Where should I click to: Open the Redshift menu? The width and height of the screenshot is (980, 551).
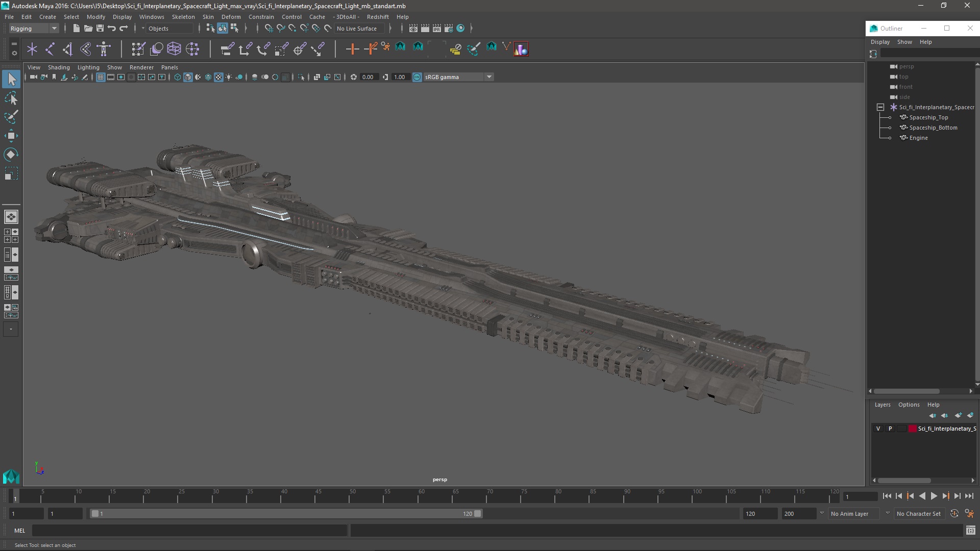[378, 17]
